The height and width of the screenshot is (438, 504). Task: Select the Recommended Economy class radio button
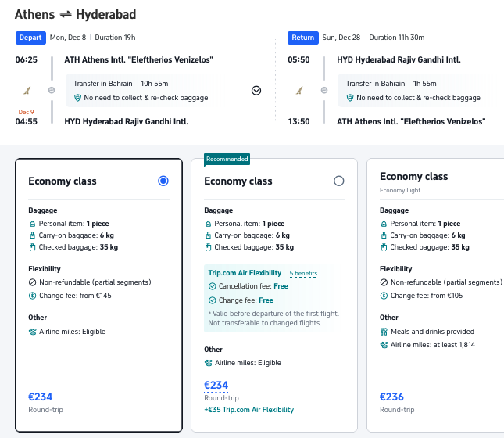click(338, 181)
